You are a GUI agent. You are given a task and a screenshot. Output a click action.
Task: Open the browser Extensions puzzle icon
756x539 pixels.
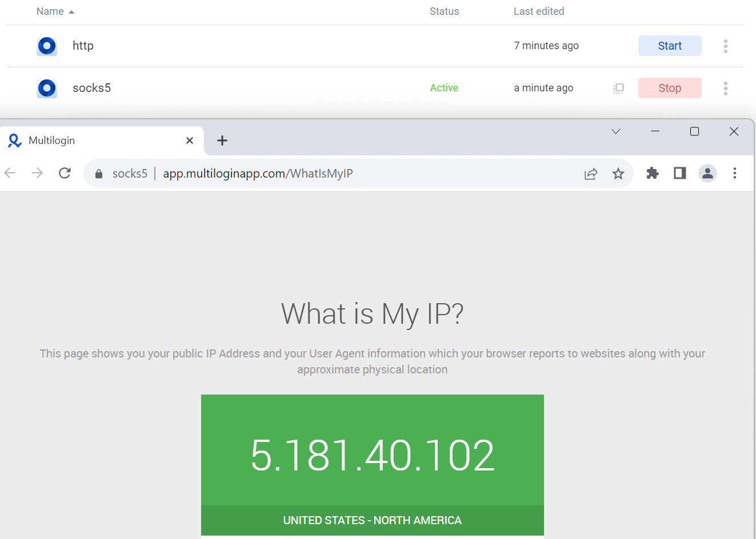click(653, 173)
